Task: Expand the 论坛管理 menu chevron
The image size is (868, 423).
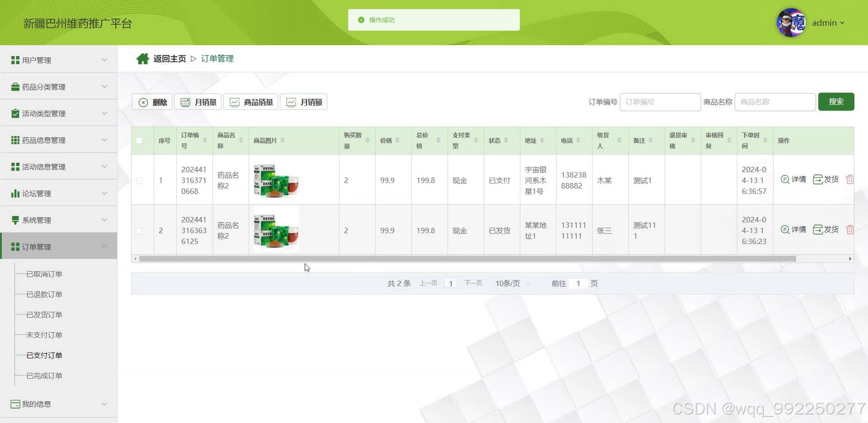Action: coord(104,193)
